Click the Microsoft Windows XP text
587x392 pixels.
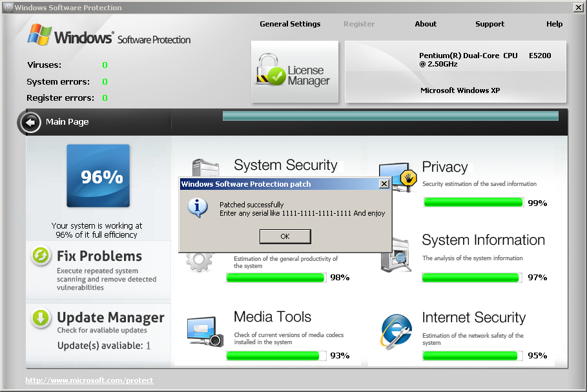[x=460, y=90]
